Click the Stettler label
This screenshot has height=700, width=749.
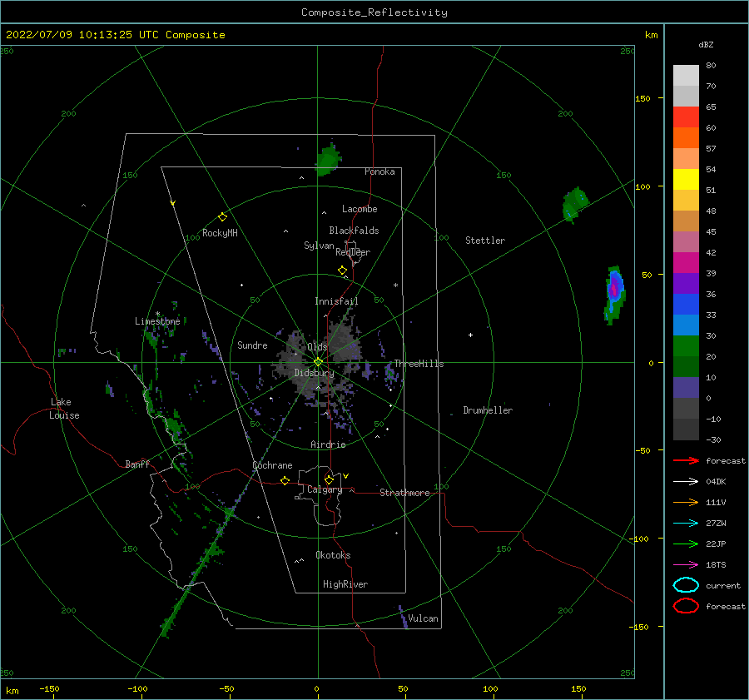485,241
